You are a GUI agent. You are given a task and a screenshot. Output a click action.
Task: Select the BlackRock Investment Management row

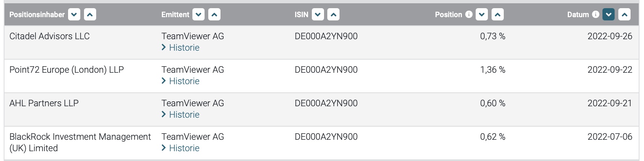[322, 143]
